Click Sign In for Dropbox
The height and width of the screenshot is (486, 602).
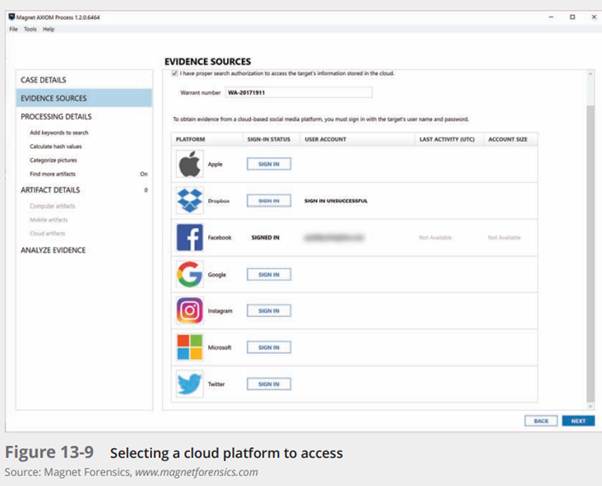pyautogui.click(x=269, y=201)
